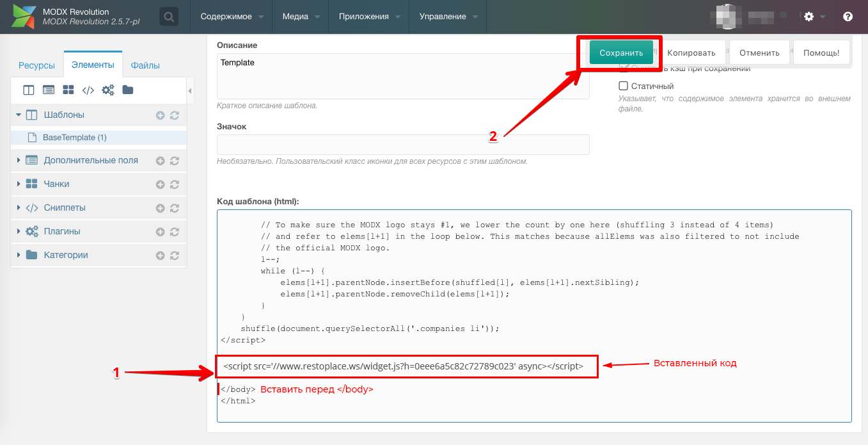Create a new template with the plus icon
The height and width of the screenshot is (445, 868).
click(x=160, y=115)
